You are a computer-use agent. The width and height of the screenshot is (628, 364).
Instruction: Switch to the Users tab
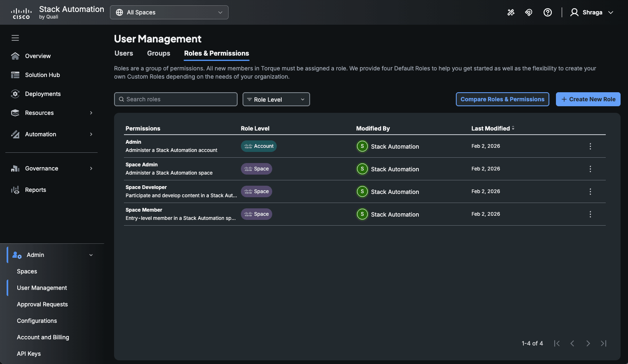(x=124, y=53)
